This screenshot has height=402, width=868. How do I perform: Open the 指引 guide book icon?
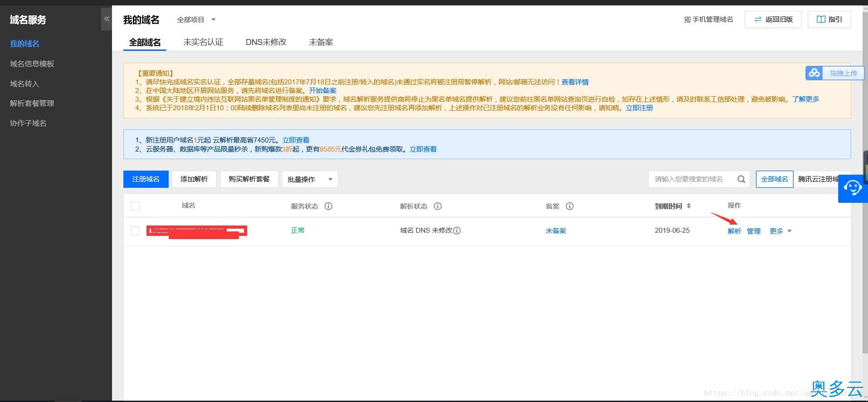point(821,20)
